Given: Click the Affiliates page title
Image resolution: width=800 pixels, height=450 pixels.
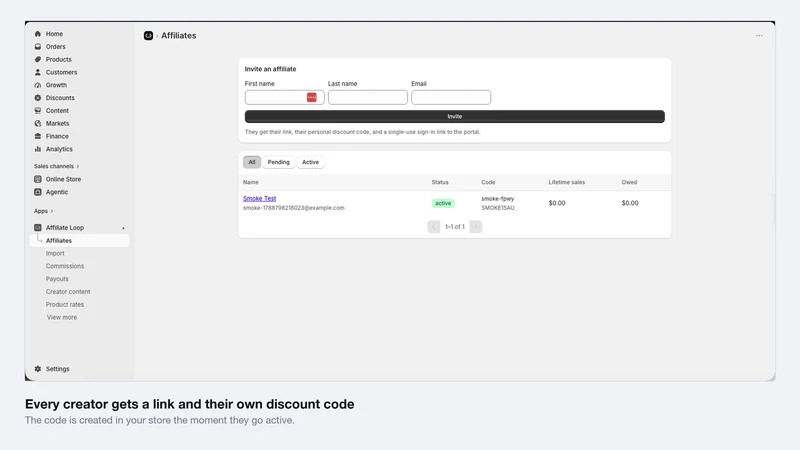Looking at the screenshot, I should pyautogui.click(x=179, y=35).
